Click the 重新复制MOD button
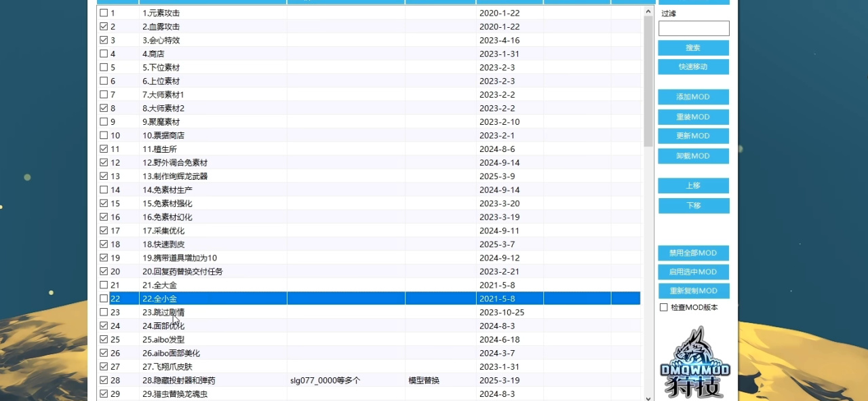This screenshot has width=868, height=401. point(693,291)
